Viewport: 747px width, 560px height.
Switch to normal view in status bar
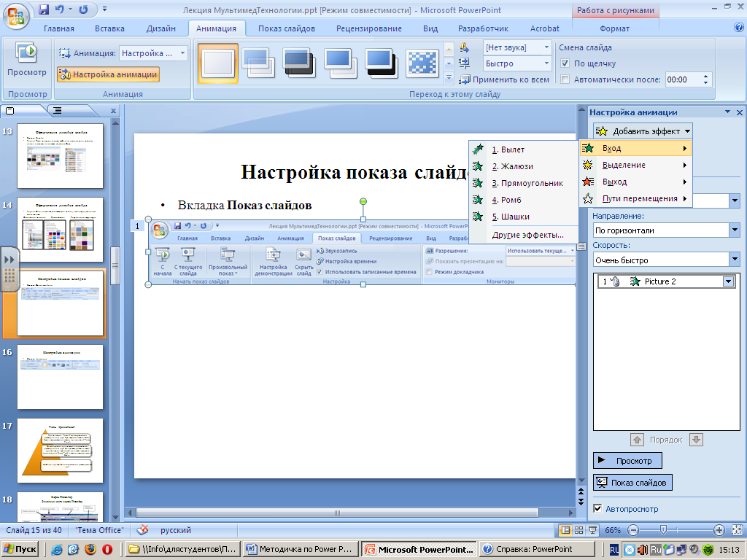565,530
